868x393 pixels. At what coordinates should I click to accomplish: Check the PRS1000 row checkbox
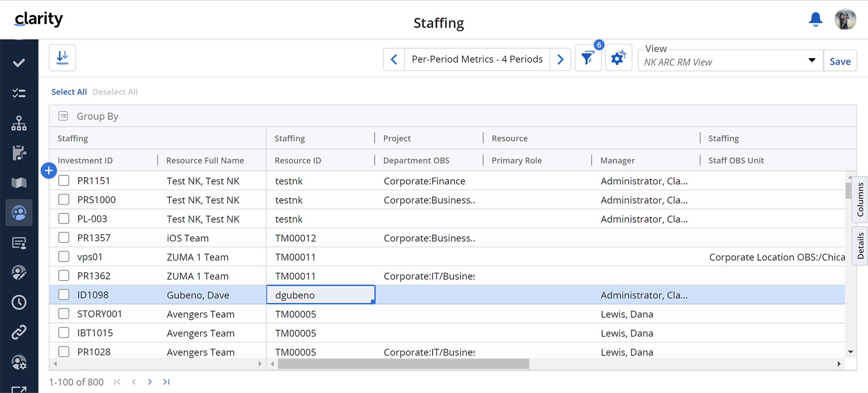point(64,199)
